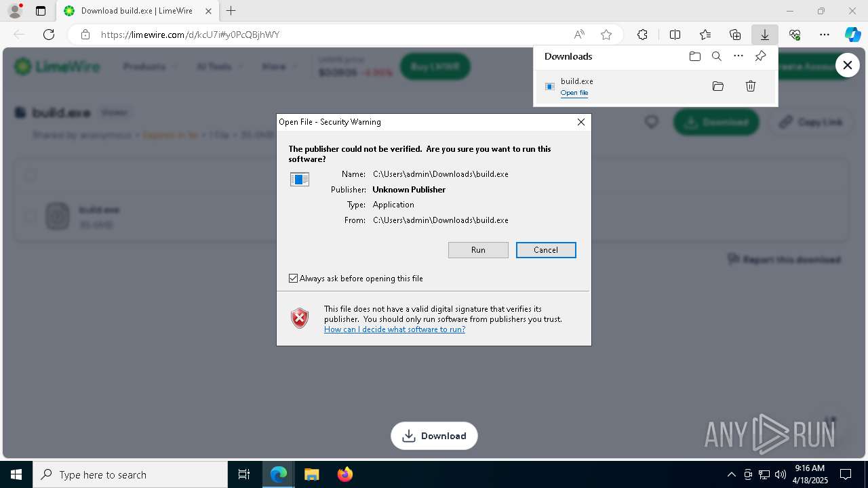The width and height of the screenshot is (868, 488).
Task: Add this page to favorites star
Action: coord(606,35)
